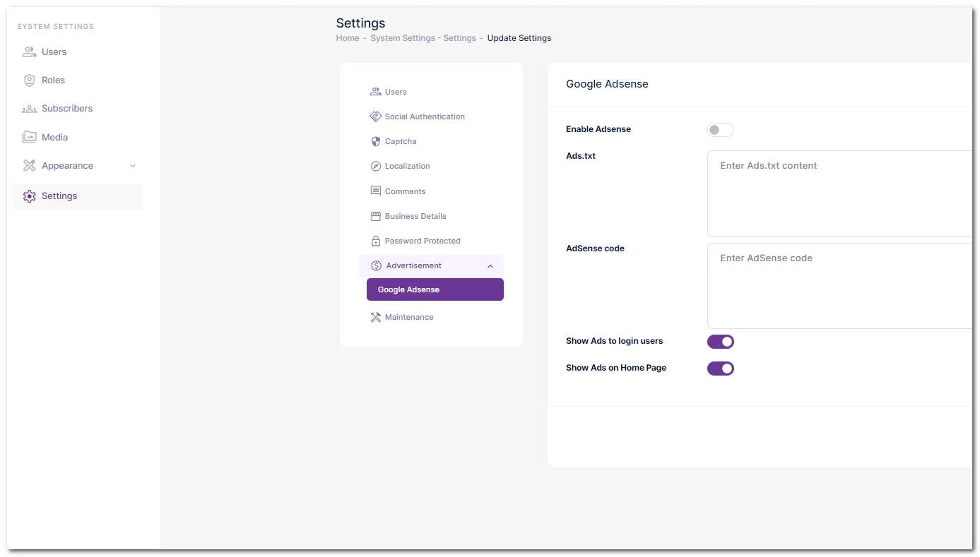Select Google Adsense submenu item
The width and height of the screenshot is (980, 557).
tap(435, 289)
